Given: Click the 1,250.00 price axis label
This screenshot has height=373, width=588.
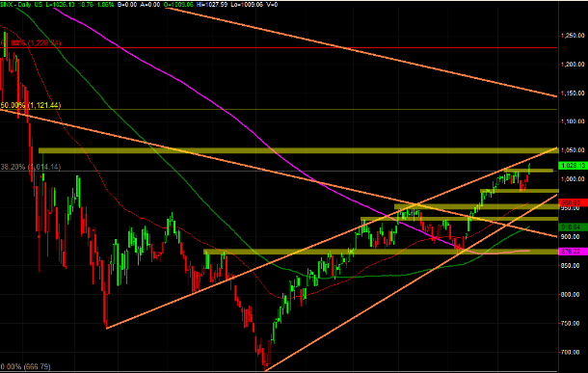Looking at the screenshot, I should pyautogui.click(x=573, y=36).
